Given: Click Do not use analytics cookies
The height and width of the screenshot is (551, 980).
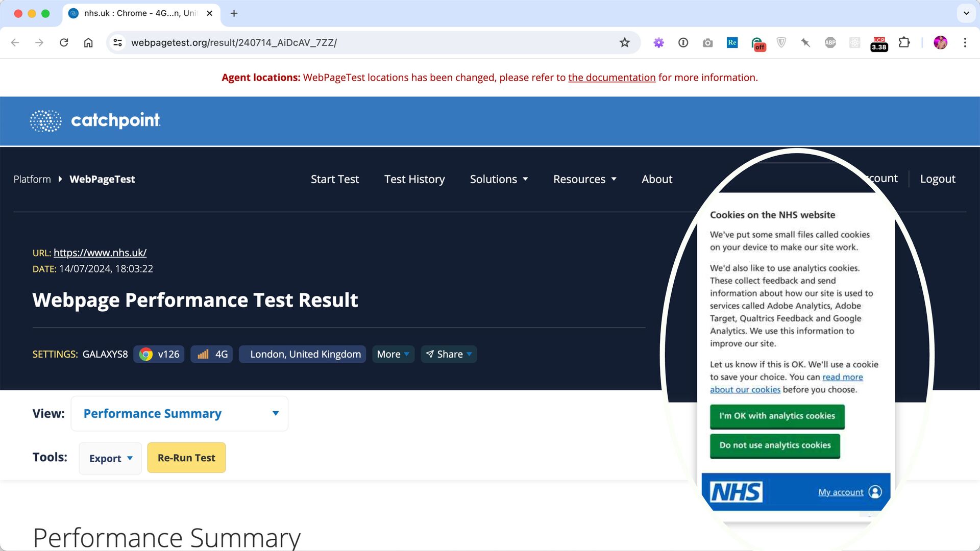Looking at the screenshot, I should pyautogui.click(x=775, y=445).
